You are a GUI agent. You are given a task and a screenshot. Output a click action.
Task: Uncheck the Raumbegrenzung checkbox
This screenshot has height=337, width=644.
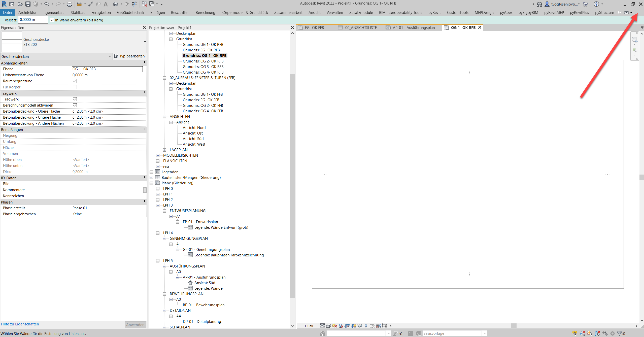75,81
